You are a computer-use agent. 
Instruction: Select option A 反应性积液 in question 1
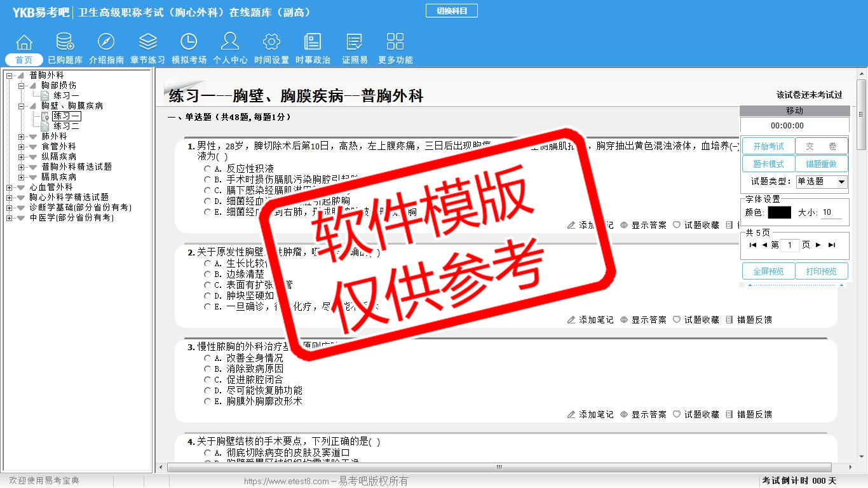pos(208,169)
